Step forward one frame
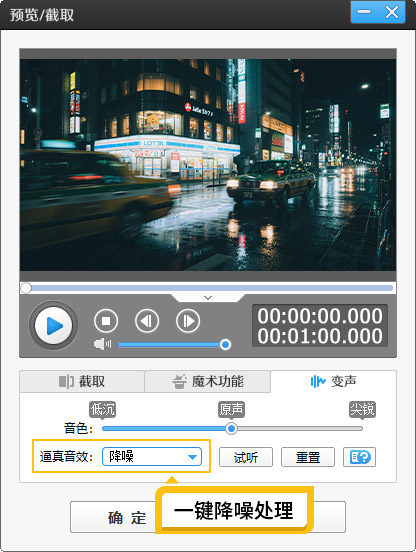 pos(188,321)
